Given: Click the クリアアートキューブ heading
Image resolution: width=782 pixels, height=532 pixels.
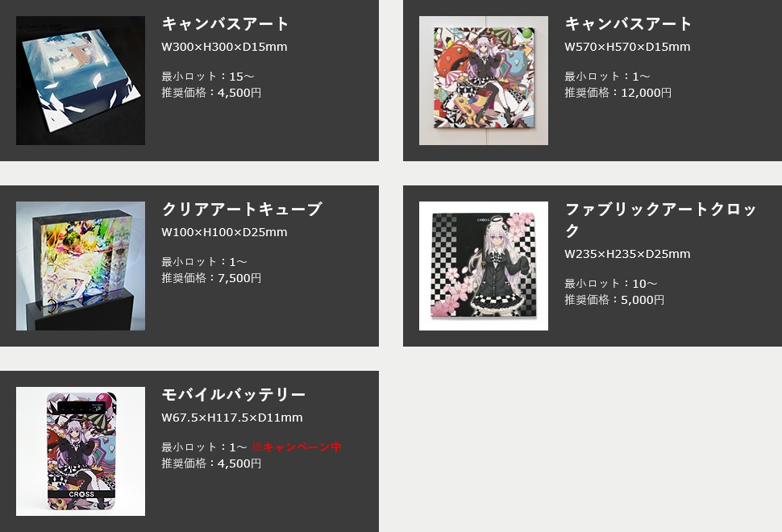Looking at the screenshot, I should click(242, 209).
